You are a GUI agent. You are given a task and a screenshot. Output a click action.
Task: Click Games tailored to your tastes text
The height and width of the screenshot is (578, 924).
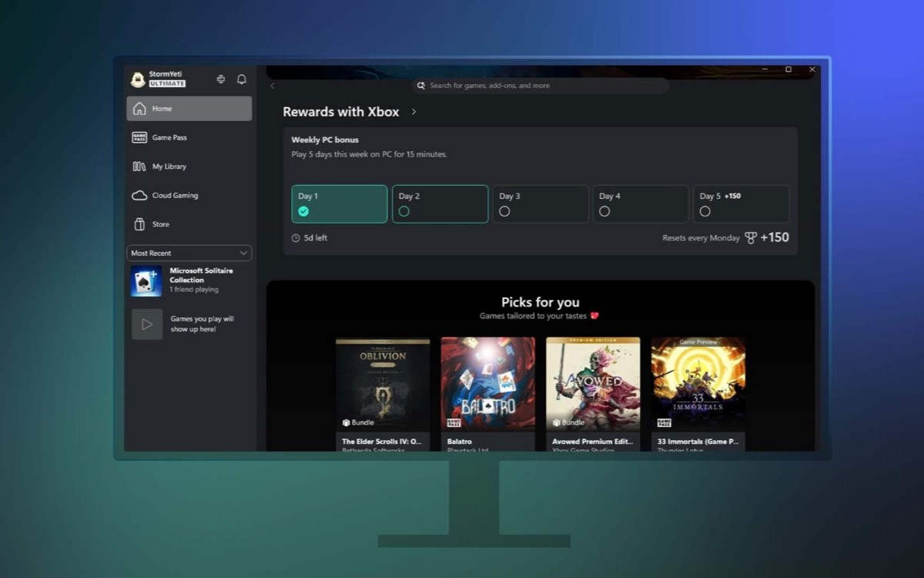click(533, 316)
